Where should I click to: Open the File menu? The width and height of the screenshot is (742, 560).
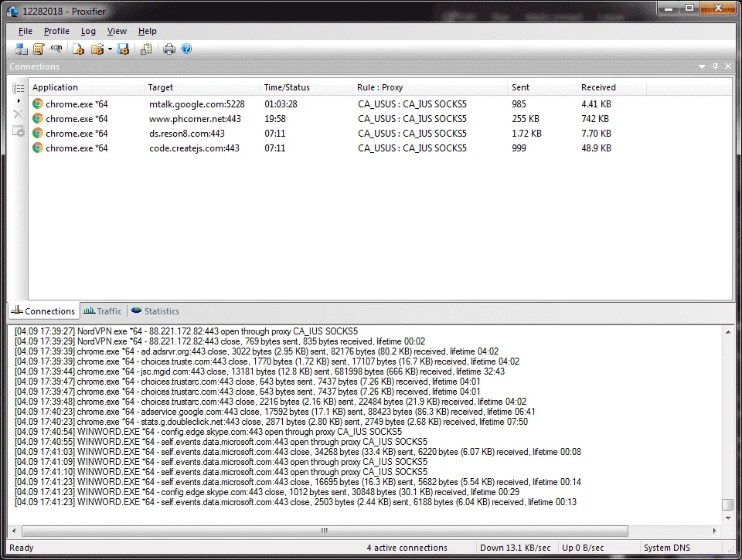25,31
